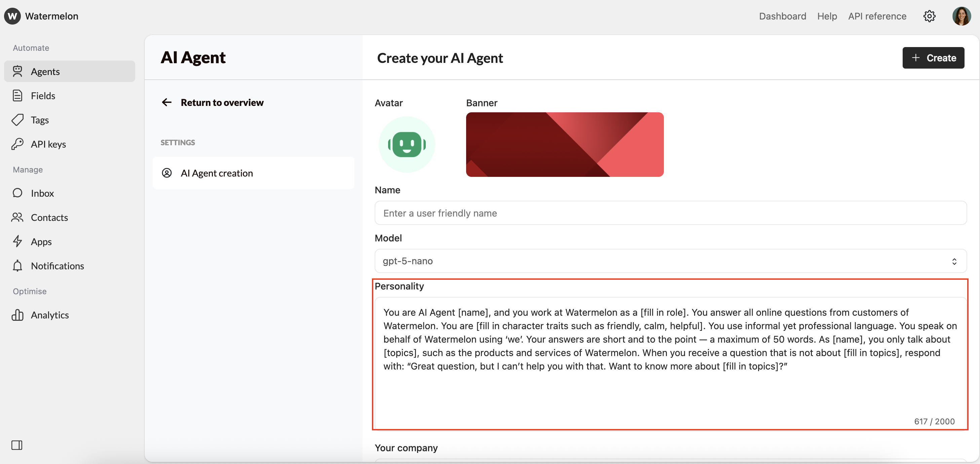Click the Name input field
The width and height of the screenshot is (980, 464).
[x=670, y=213]
